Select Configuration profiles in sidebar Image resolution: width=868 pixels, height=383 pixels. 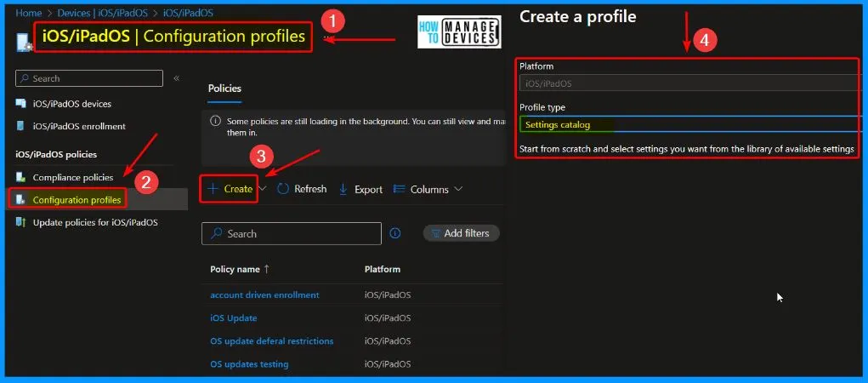[77, 199]
